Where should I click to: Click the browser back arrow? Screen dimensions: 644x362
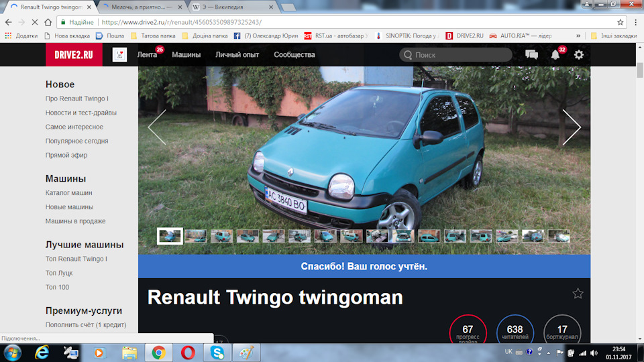(x=9, y=22)
